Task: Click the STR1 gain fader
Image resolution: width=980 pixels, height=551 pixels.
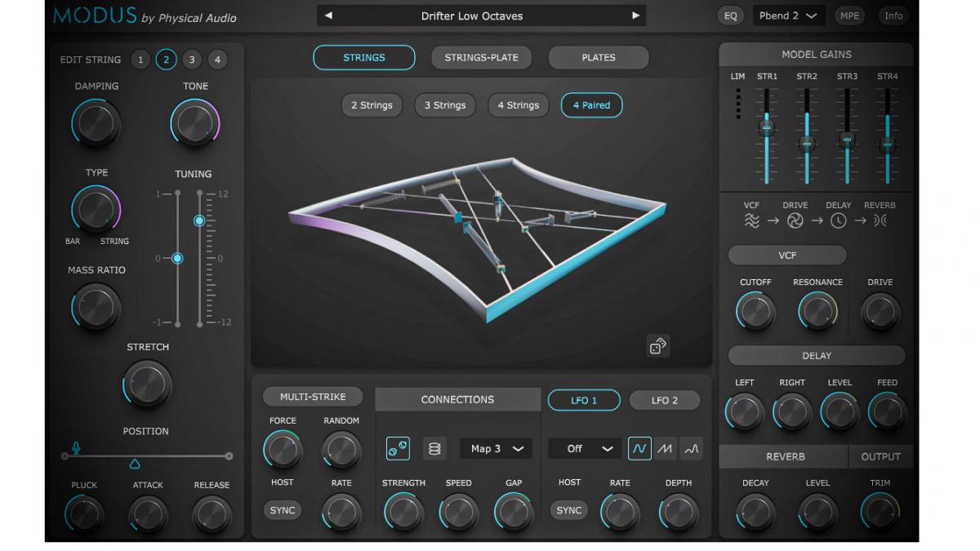Action: (x=767, y=127)
